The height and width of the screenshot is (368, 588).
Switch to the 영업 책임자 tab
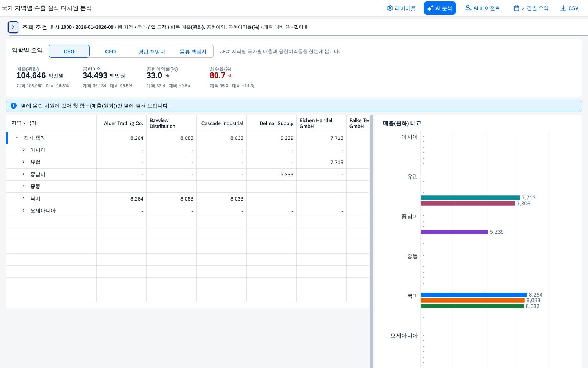click(152, 52)
